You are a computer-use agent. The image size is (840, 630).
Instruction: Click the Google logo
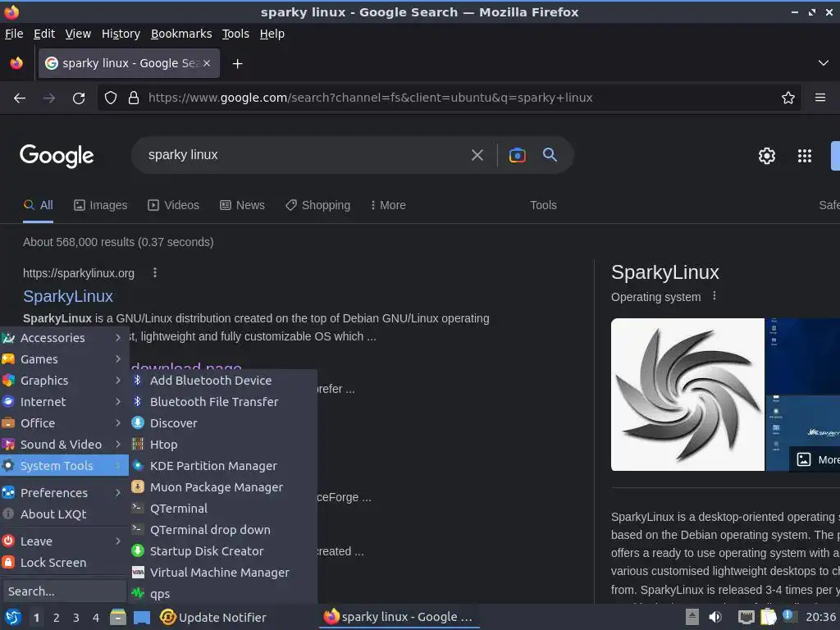pyautogui.click(x=57, y=156)
